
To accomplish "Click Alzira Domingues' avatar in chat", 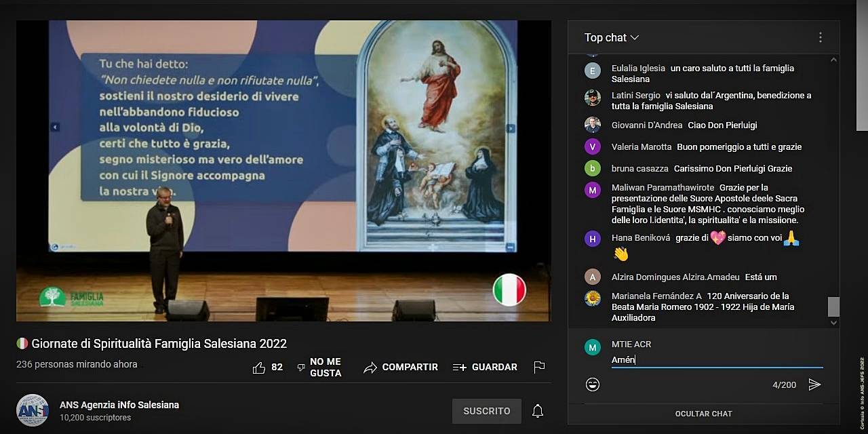I will click(x=593, y=277).
